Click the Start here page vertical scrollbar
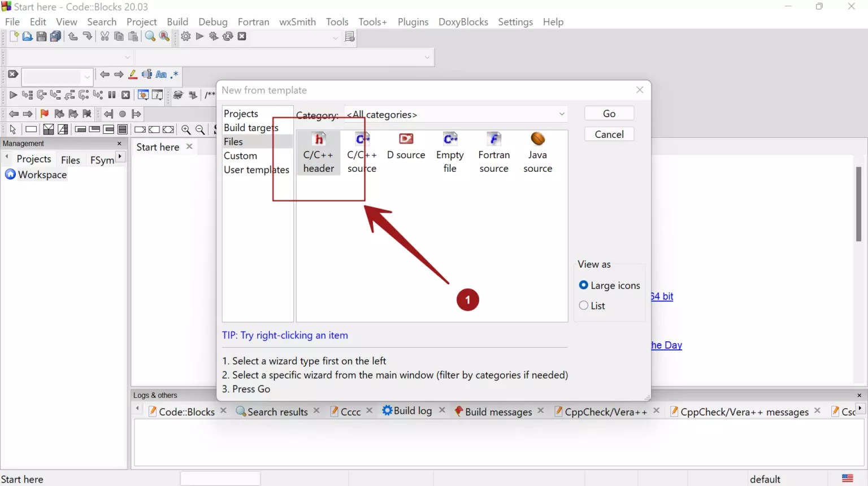Viewport: 868px width, 486px height. click(858, 205)
